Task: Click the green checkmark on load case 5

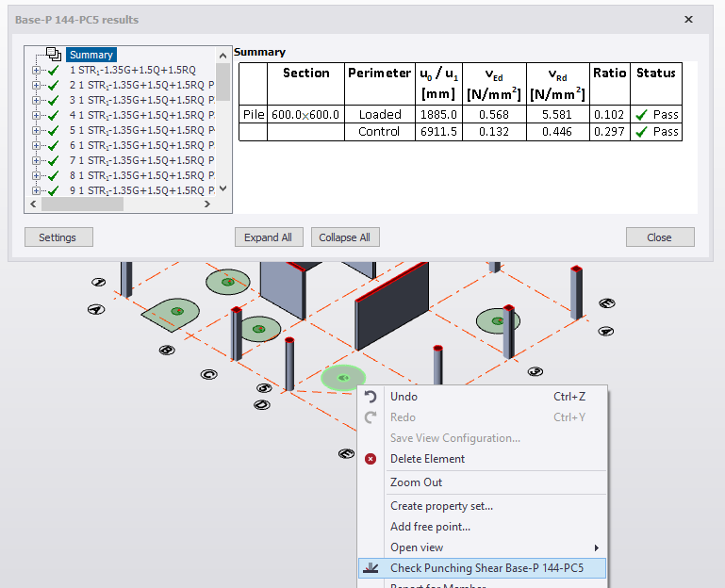Action: pos(54,130)
